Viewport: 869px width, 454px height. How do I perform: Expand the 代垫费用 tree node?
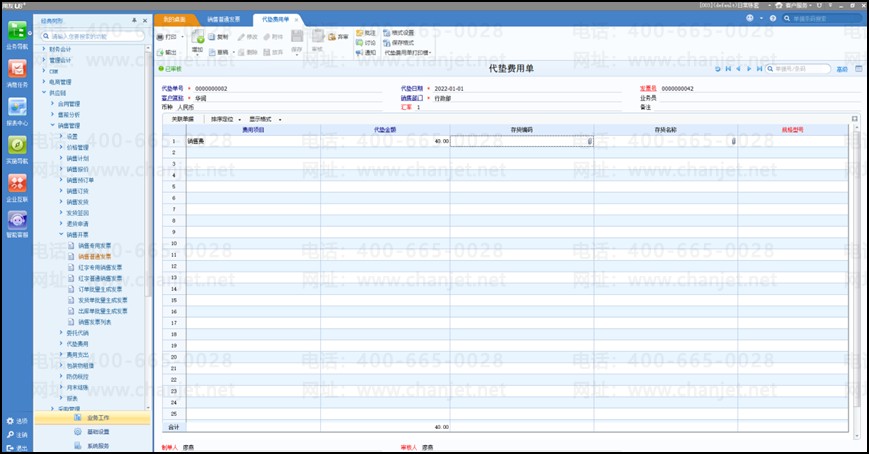pos(58,343)
